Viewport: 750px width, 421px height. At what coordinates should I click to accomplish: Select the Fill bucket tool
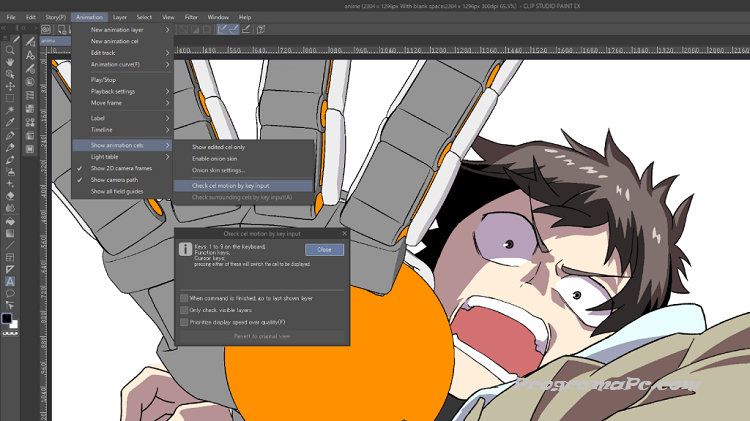click(10, 221)
